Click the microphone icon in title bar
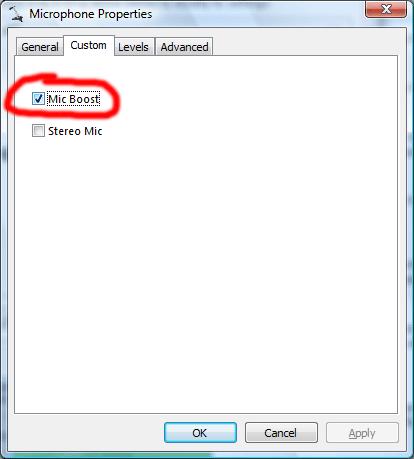The image size is (414, 459). click(x=15, y=14)
